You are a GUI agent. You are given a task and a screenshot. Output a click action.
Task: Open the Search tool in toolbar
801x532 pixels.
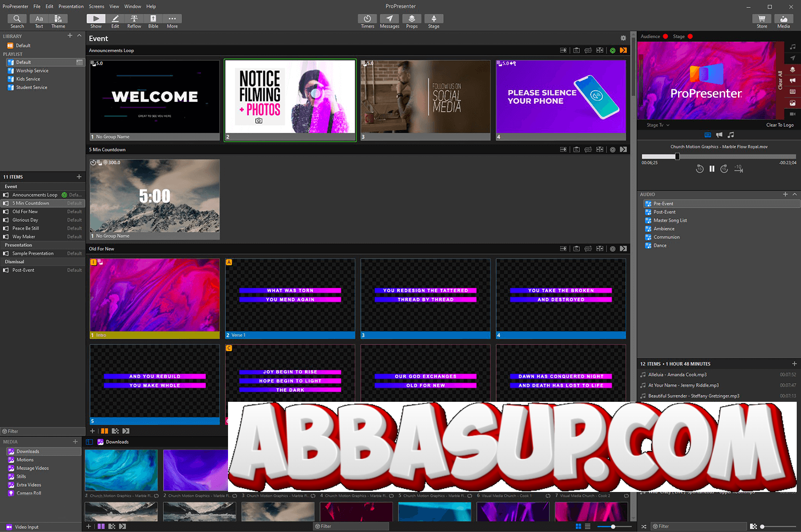click(x=17, y=21)
